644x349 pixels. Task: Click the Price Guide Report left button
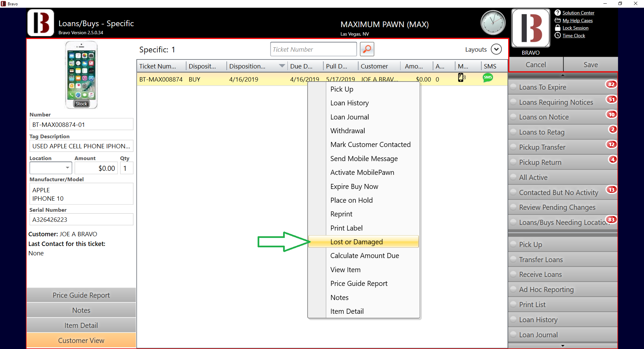(x=81, y=295)
